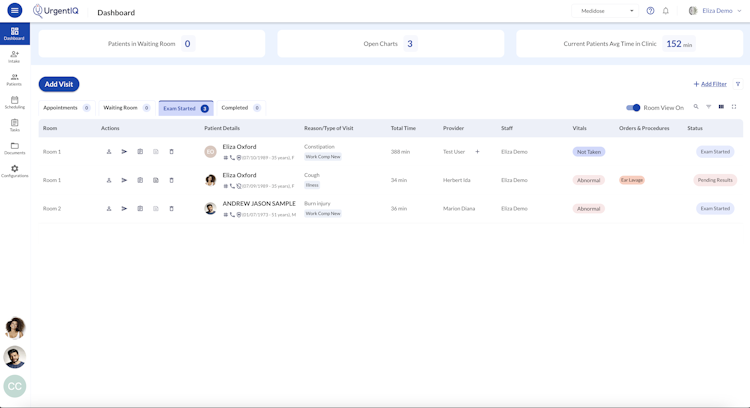Delete the Cough visit via trash icon
Image resolution: width=750 pixels, height=408 pixels.
171,180
